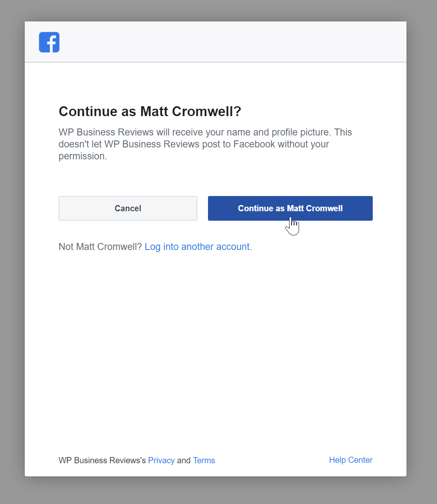Open the Log into another account link
The height and width of the screenshot is (504, 437).
click(x=198, y=247)
